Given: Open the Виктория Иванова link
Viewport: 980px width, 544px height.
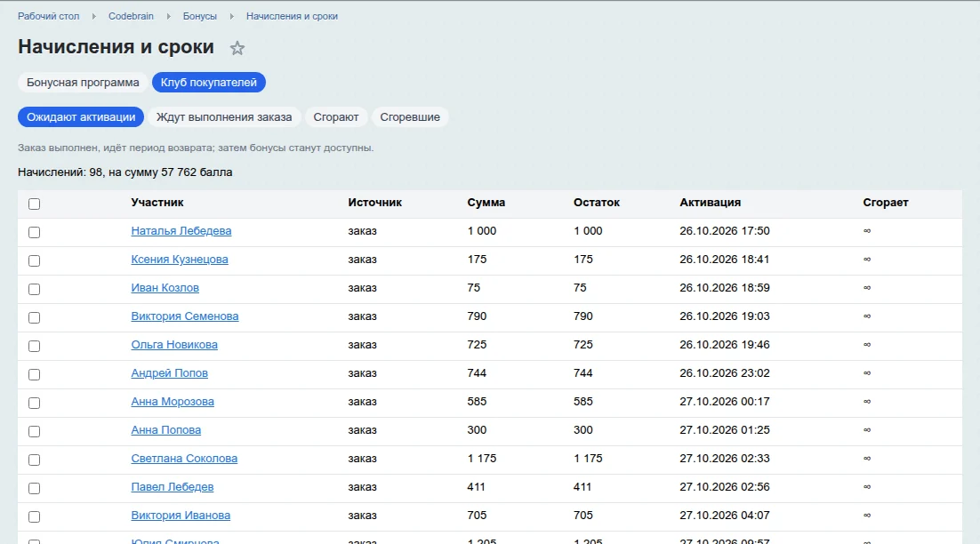Looking at the screenshot, I should (x=181, y=516).
